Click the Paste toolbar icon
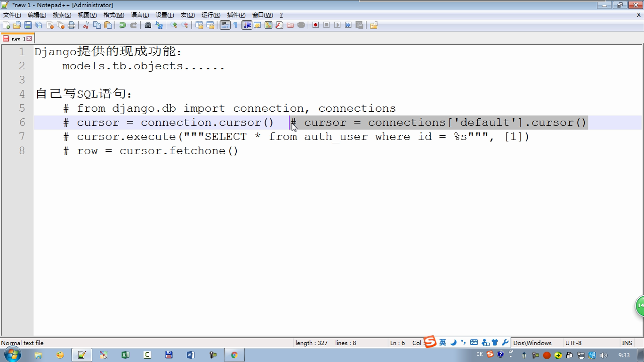This screenshot has width=644, height=362. click(x=108, y=25)
